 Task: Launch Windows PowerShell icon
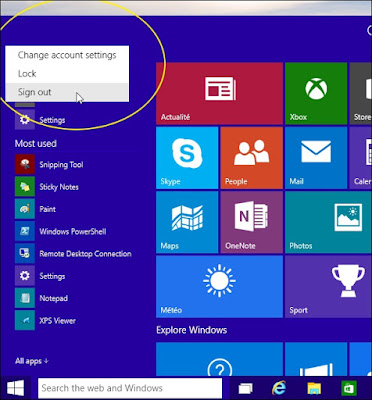[25, 231]
